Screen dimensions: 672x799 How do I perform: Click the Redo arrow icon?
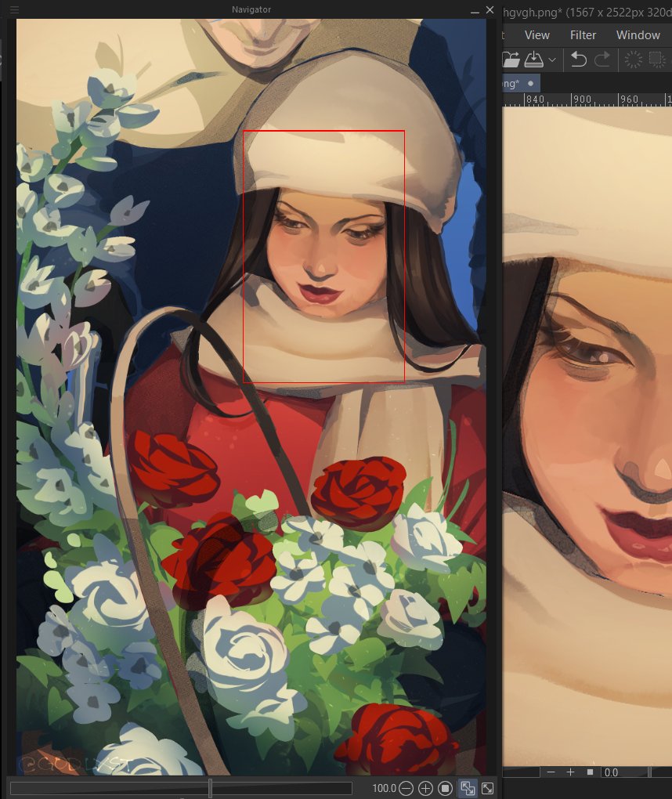coord(602,60)
